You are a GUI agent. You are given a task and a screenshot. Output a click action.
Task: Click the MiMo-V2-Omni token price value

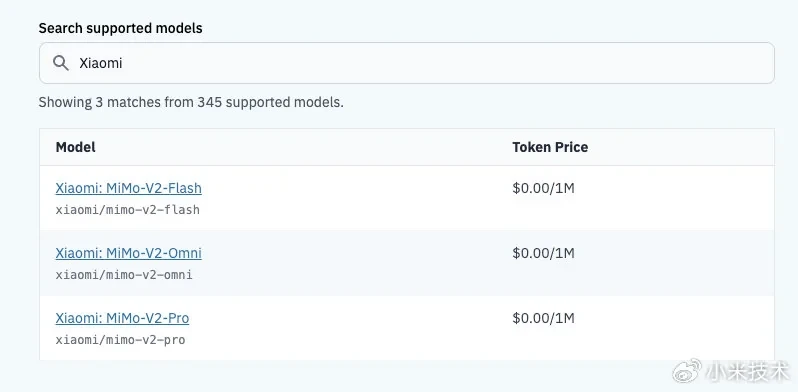click(543, 253)
